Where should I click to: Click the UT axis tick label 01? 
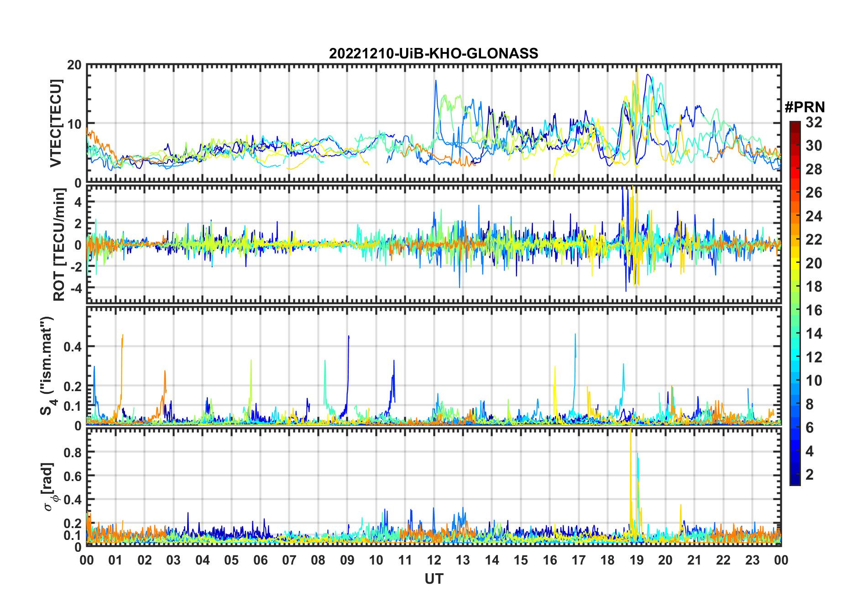coord(115,560)
